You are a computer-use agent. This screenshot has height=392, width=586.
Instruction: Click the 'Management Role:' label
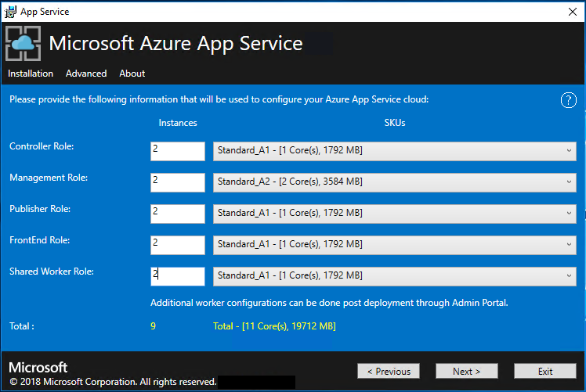(x=49, y=178)
